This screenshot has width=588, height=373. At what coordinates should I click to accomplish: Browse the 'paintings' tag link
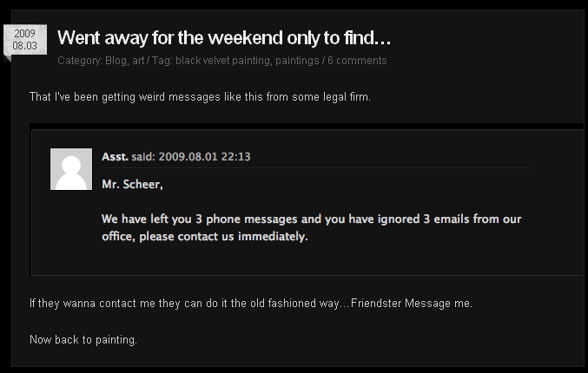point(297,61)
